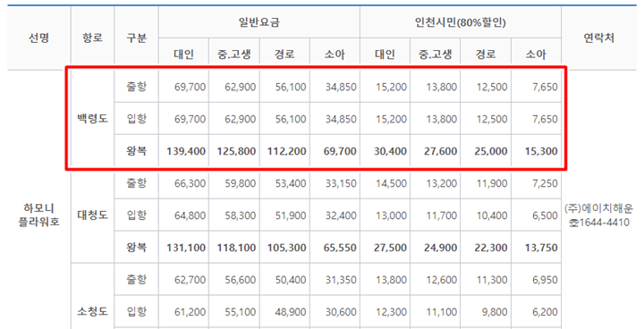The image size is (644, 329).
Task: Click the 연락처 column header
Action: coord(598,38)
